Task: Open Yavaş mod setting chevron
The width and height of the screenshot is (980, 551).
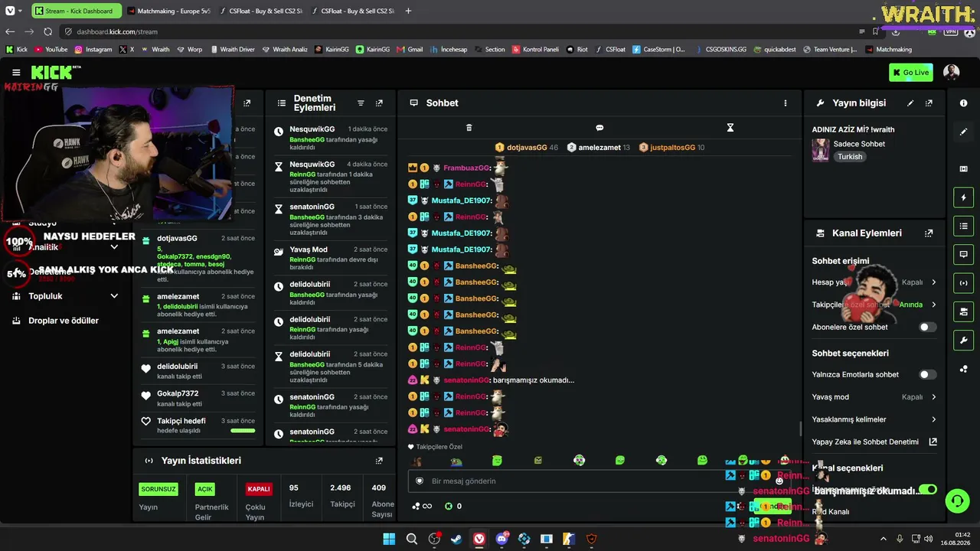Action: (x=933, y=397)
